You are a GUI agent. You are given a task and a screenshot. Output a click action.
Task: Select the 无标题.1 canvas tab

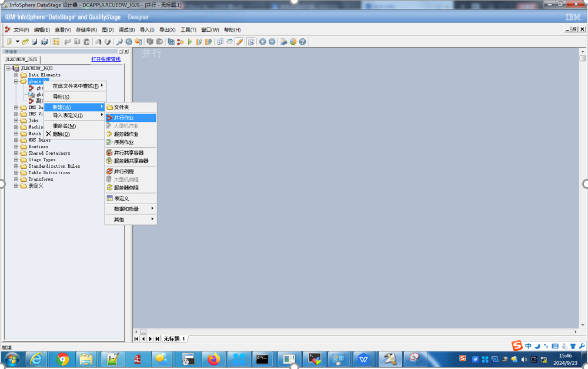tap(174, 338)
